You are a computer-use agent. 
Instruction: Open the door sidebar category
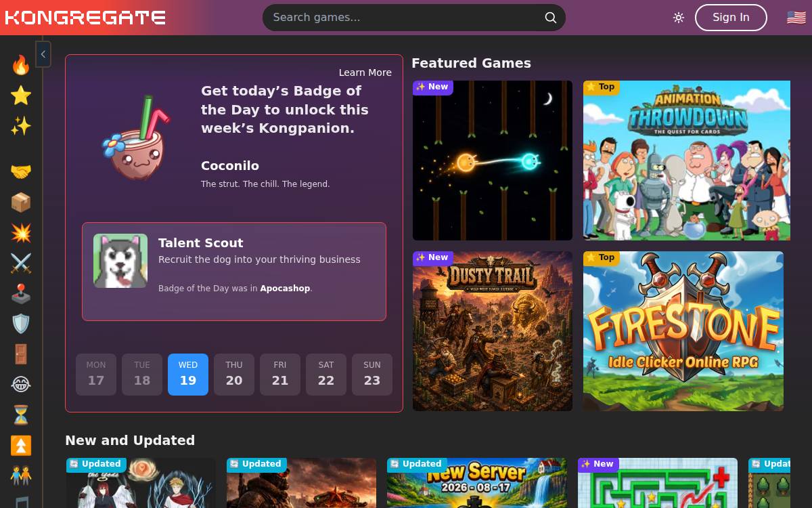[x=21, y=354]
